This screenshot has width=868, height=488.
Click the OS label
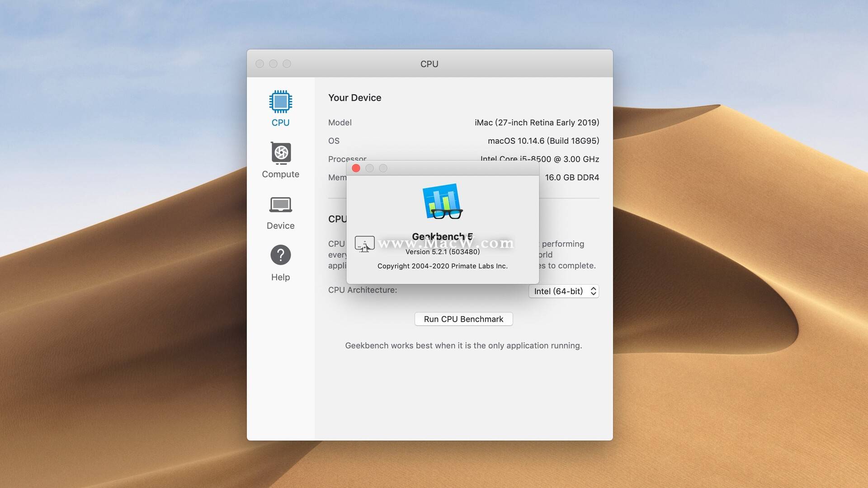pos(334,141)
